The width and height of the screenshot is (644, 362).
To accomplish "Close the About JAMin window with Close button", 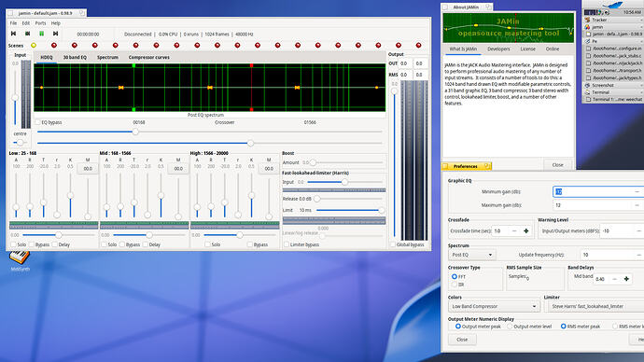I will pos(557,164).
